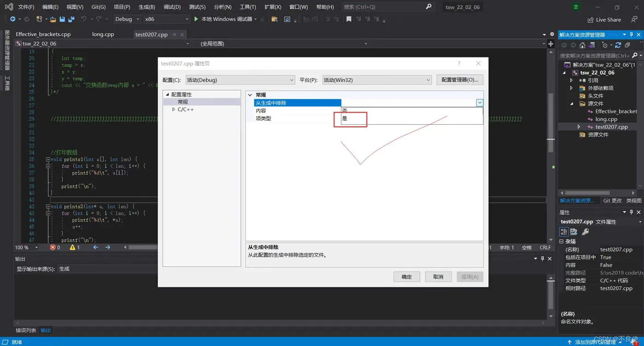
Task: Click the home icon in Solution Explorer
Action: click(x=582, y=45)
